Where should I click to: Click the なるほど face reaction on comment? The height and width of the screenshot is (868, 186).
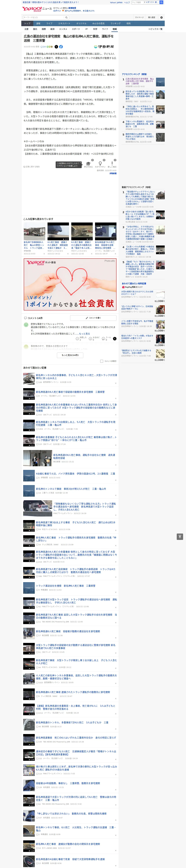pyautogui.click(x=94, y=339)
